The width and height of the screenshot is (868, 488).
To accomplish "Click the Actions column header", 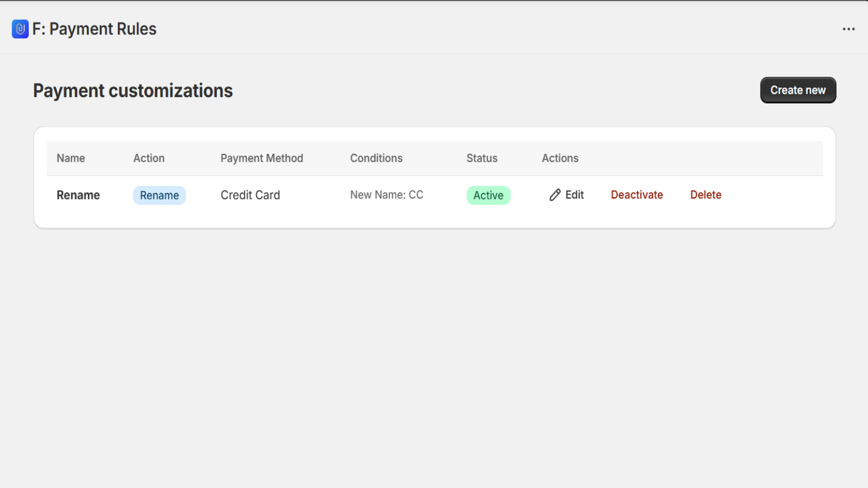I will 560,158.
